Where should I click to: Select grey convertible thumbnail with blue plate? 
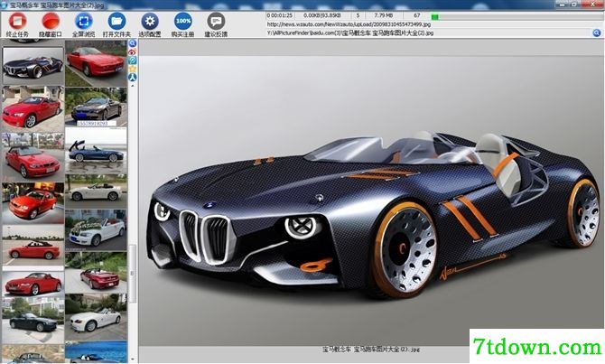(96, 107)
